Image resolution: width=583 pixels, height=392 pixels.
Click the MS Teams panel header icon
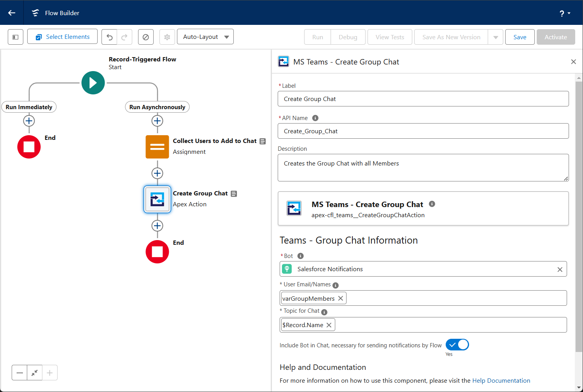(x=284, y=61)
